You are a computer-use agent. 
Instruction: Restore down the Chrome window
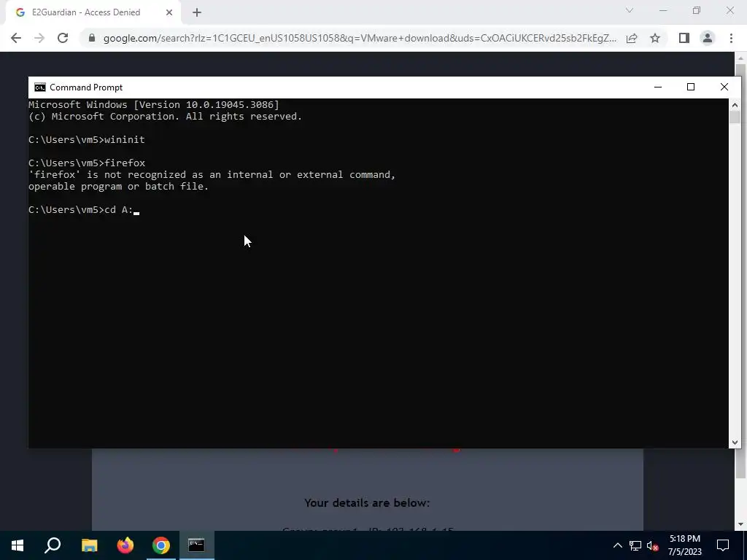pyautogui.click(x=697, y=10)
